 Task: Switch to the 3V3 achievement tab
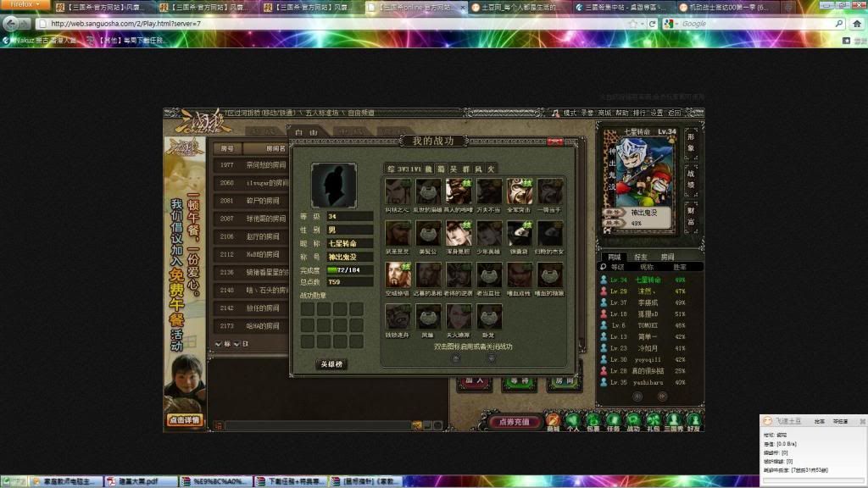tap(403, 169)
